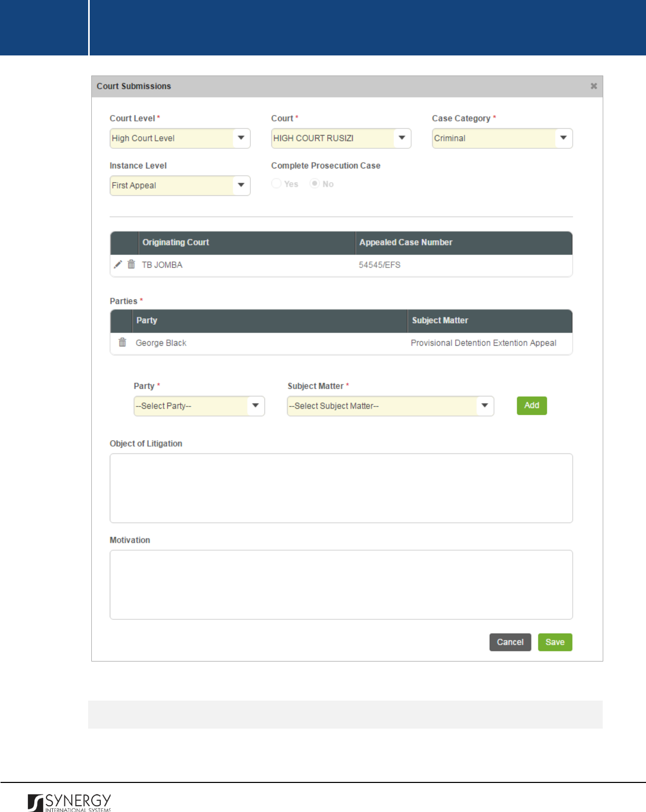Screen dimensions: 646x812
Task: Click the Appealed Case Number column header
Action: [464, 242]
